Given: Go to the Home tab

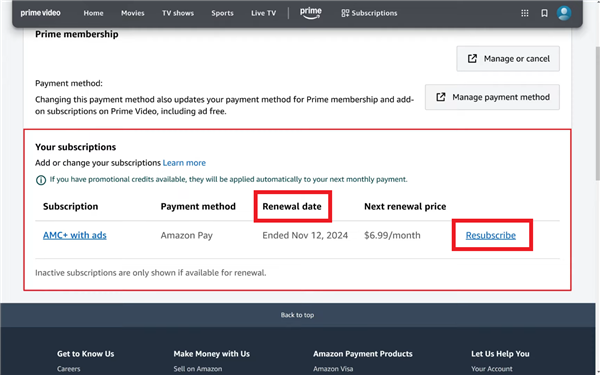Looking at the screenshot, I should click(93, 13).
